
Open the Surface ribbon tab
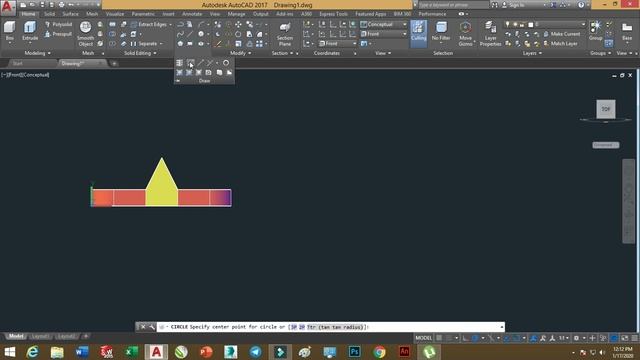tap(70, 14)
